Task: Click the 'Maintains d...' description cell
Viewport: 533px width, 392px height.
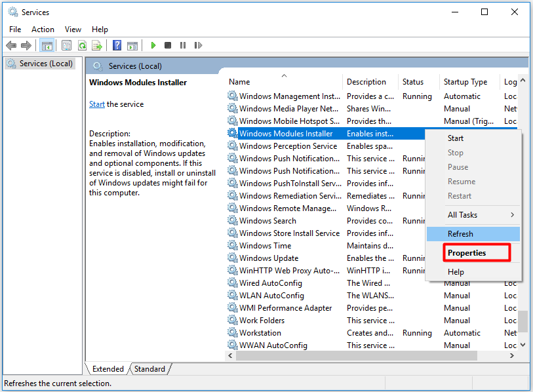Action: click(x=370, y=245)
